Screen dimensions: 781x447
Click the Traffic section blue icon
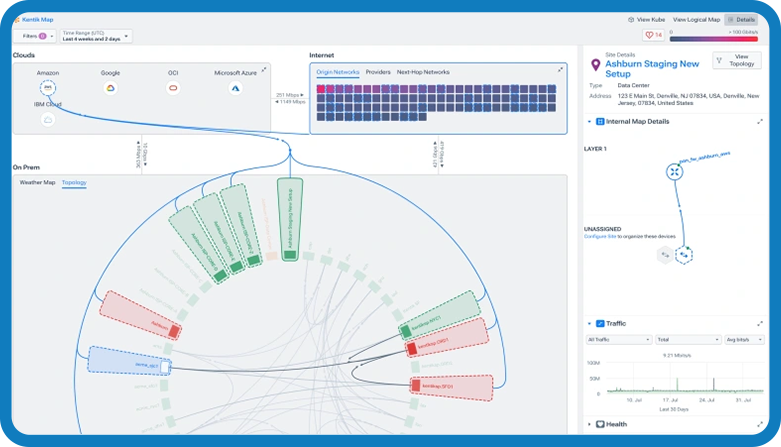[600, 323]
